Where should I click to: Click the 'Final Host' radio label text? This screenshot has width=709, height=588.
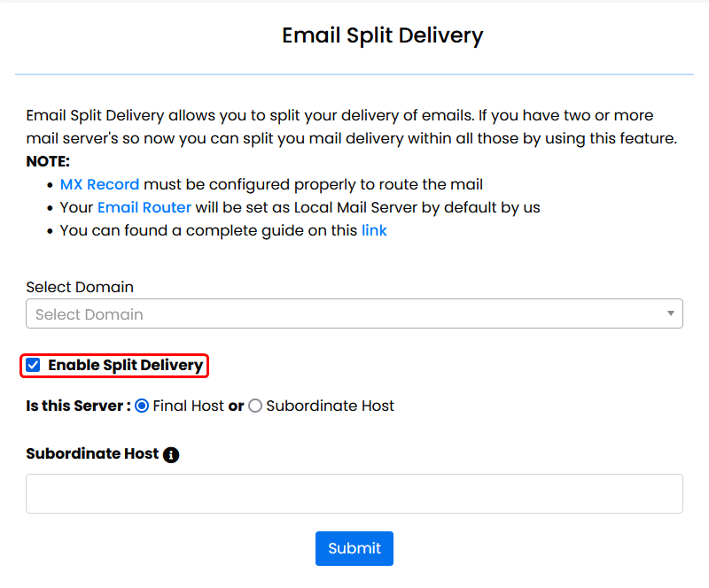pyautogui.click(x=188, y=406)
